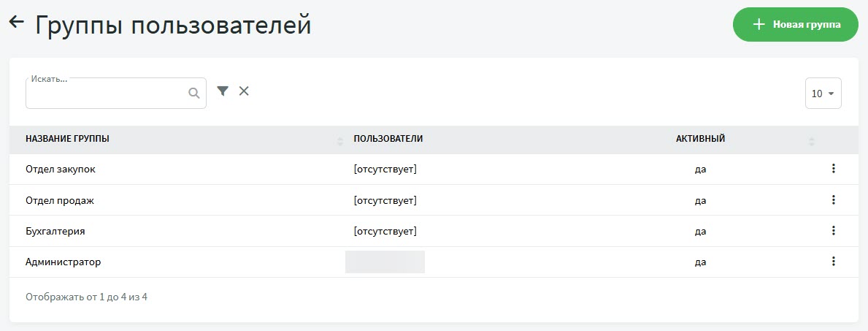This screenshot has width=868, height=331.
Task: Click the back arrow next to page title
Action: [x=16, y=23]
